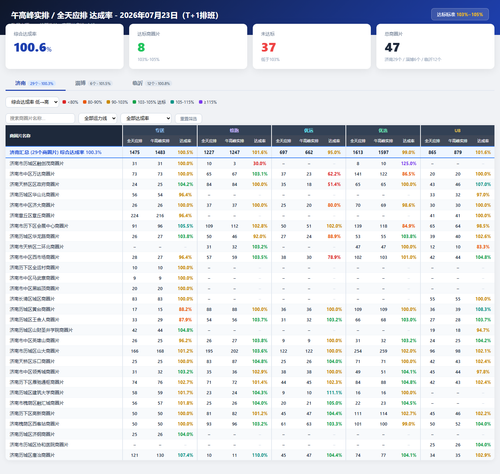The height and width of the screenshot is (474, 500).
Task: Click summary value 879
Action: pos(458,152)
